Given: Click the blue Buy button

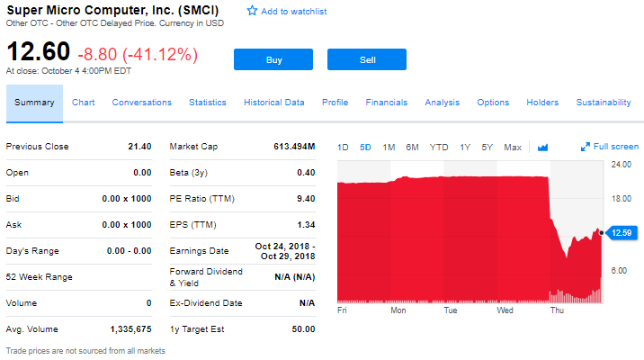Looking at the screenshot, I should (x=273, y=59).
